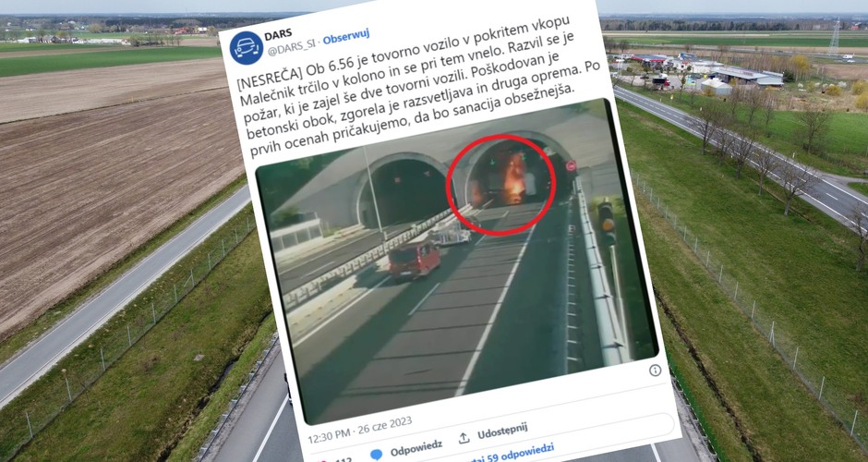Click the Udostępnij share button
Image resolution: width=868 pixels, height=462 pixels.
[502, 431]
